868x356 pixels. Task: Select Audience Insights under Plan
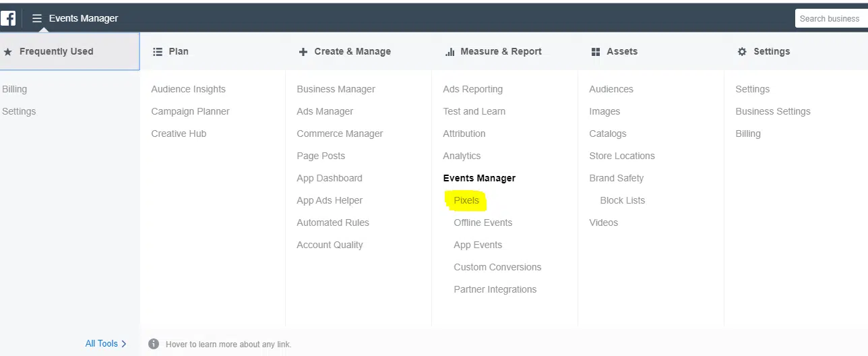189,89
